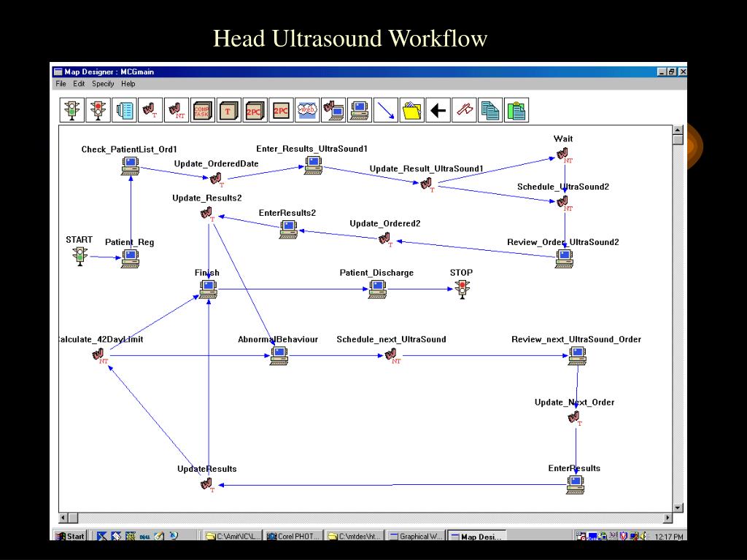The width and height of the screenshot is (747, 560).
Task: Select the Finish computer node
Action: [209, 289]
